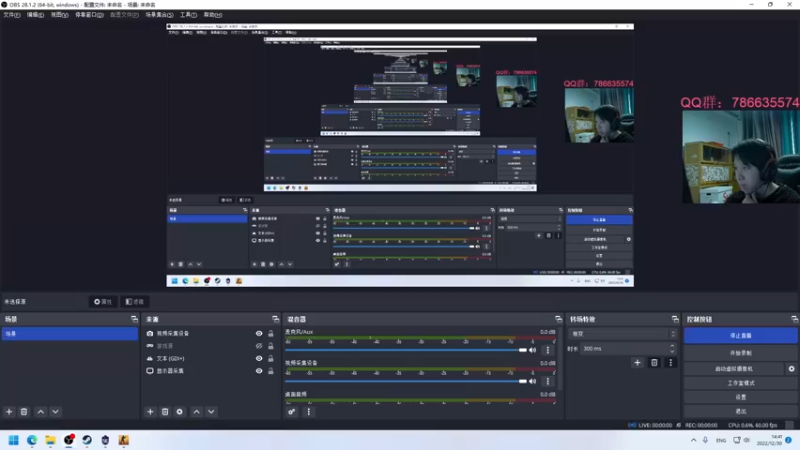Toggle lock on game capture source
This screenshot has width=800, height=450.
[271, 346]
